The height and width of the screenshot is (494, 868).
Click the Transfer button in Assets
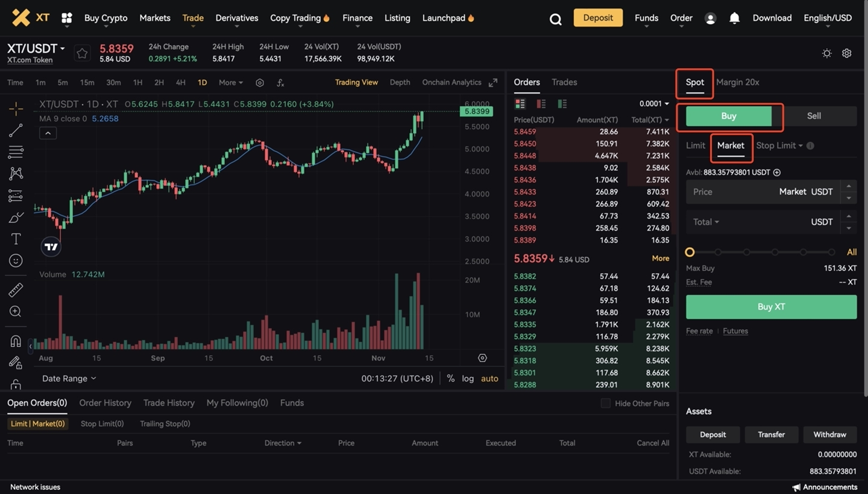772,434
